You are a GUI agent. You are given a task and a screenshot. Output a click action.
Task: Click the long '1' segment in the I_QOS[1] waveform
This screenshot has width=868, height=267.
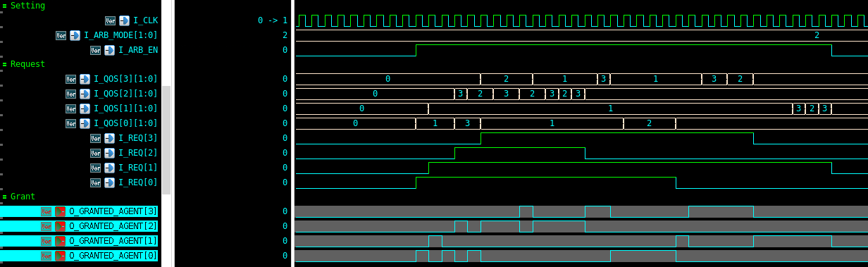point(610,108)
